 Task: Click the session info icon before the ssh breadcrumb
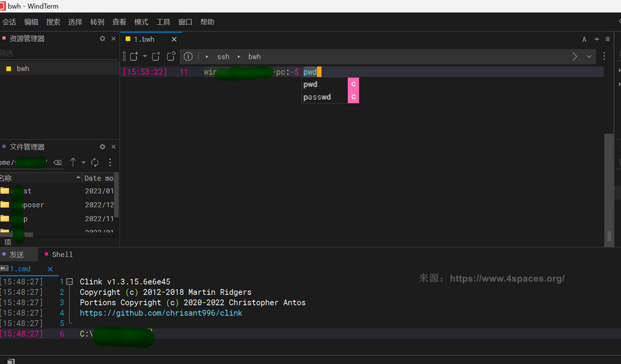[188, 57]
